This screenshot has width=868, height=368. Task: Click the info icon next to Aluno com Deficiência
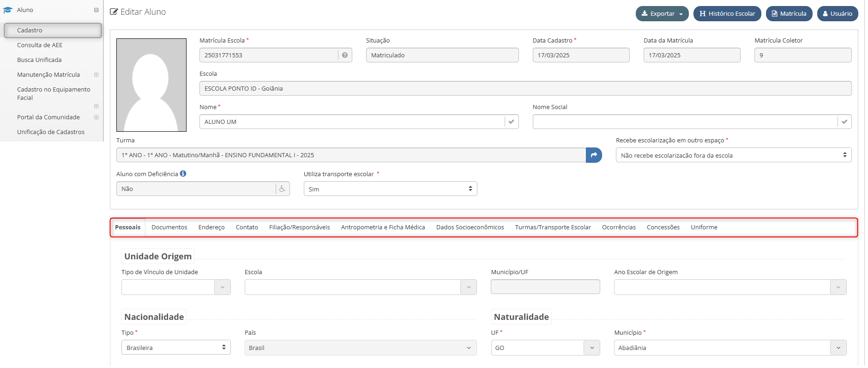click(x=183, y=173)
